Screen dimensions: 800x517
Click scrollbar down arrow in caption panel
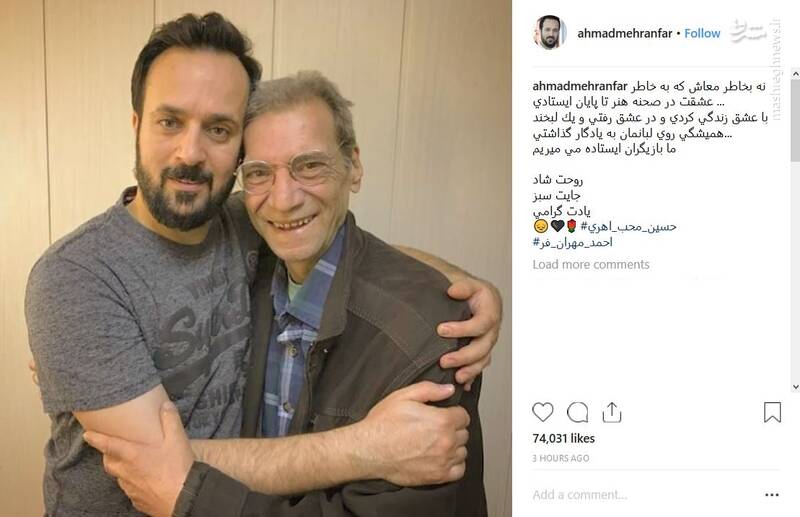[x=795, y=386]
